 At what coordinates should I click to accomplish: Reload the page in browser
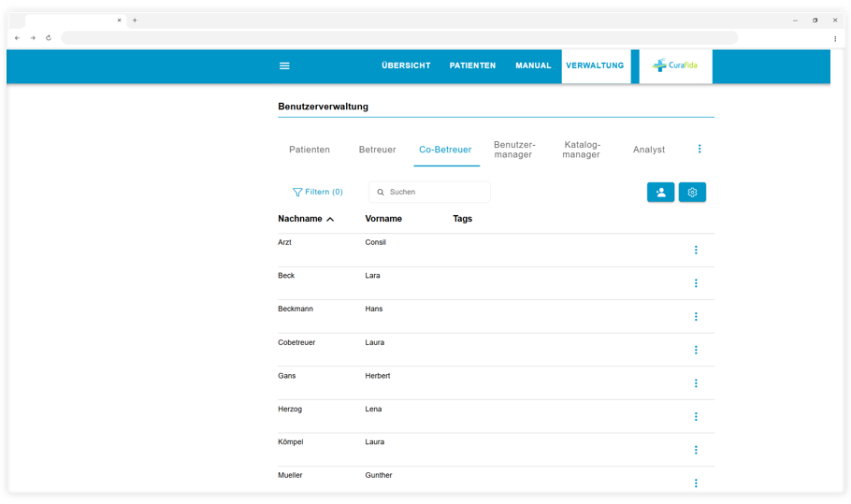pyautogui.click(x=49, y=38)
